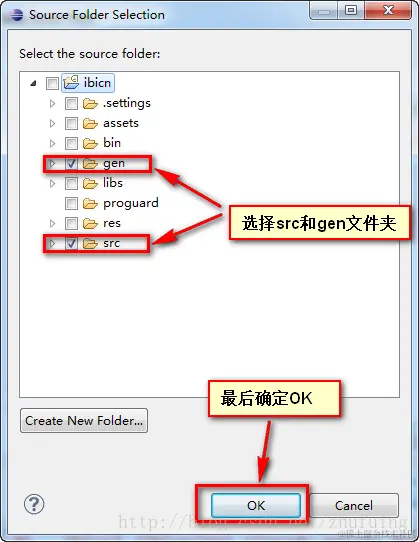The image size is (419, 542).
Task: Click the assets folder icon
Action: (x=90, y=123)
